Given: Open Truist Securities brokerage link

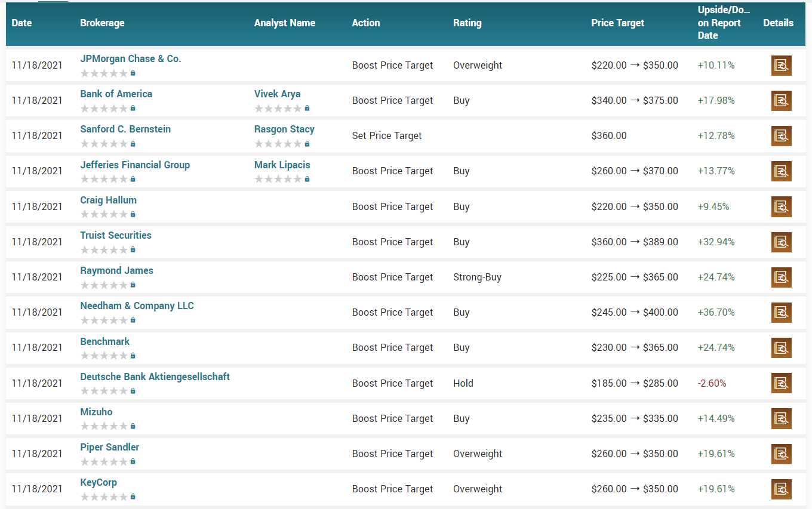Looking at the screenshot, I should [x=116, y=235].
